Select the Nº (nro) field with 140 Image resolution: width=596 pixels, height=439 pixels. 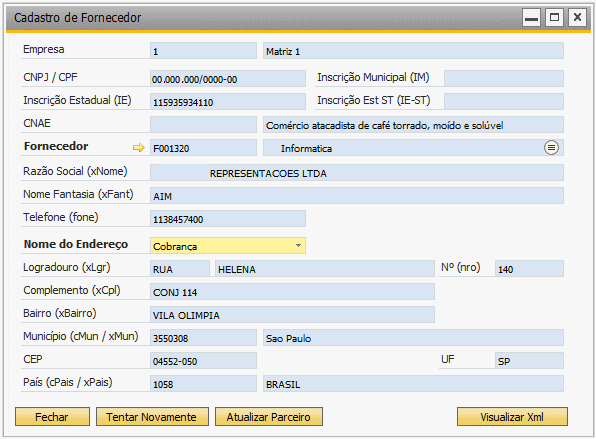click(529, 268)
